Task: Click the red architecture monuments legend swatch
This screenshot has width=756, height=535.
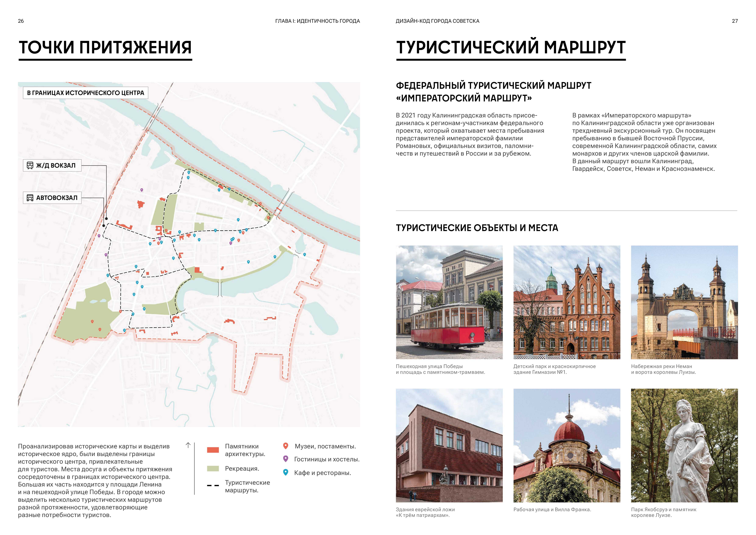Action: (x=213, y=450)
